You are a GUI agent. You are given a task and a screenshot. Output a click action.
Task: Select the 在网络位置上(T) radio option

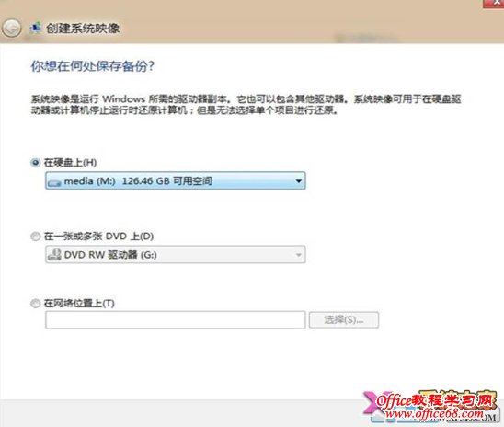(35, 303)
